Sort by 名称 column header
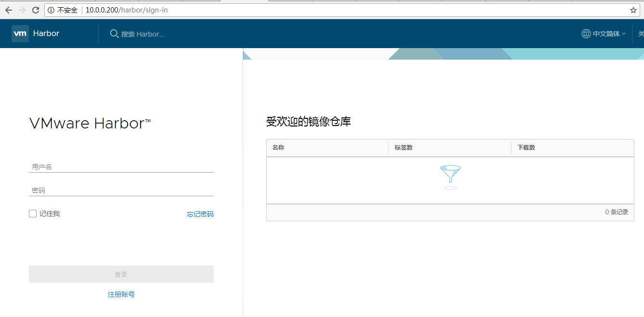The width and height of the screenshot is (644, 317). click(278, 148)
